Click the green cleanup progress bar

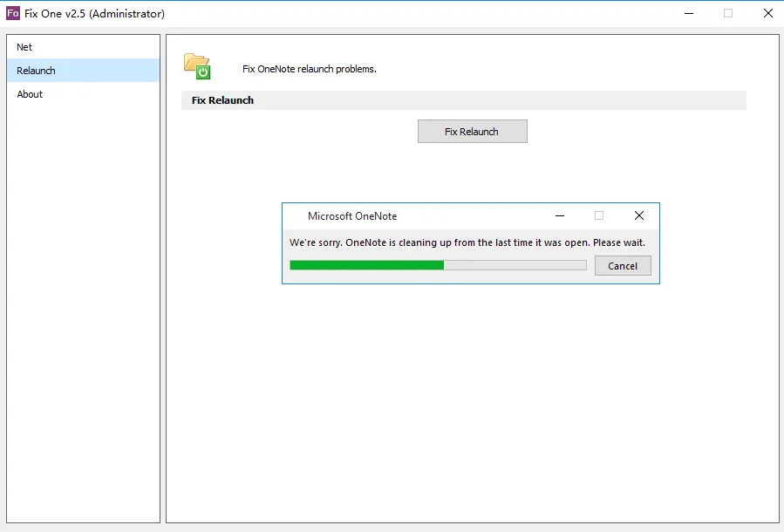point(438,265)
